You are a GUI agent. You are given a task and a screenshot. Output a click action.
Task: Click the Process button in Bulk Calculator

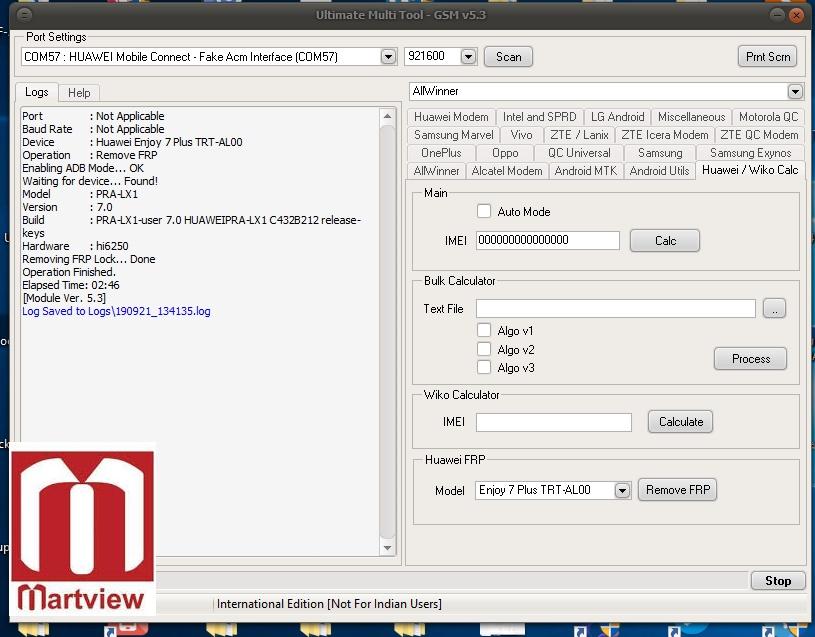click(x=751, y=359)
